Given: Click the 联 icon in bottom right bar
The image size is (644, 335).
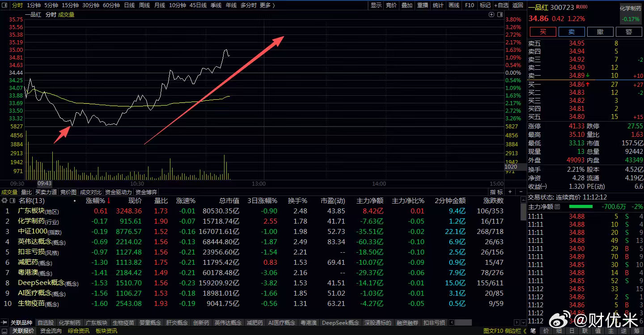Looking at the screenshot, I should click(585, 331).
